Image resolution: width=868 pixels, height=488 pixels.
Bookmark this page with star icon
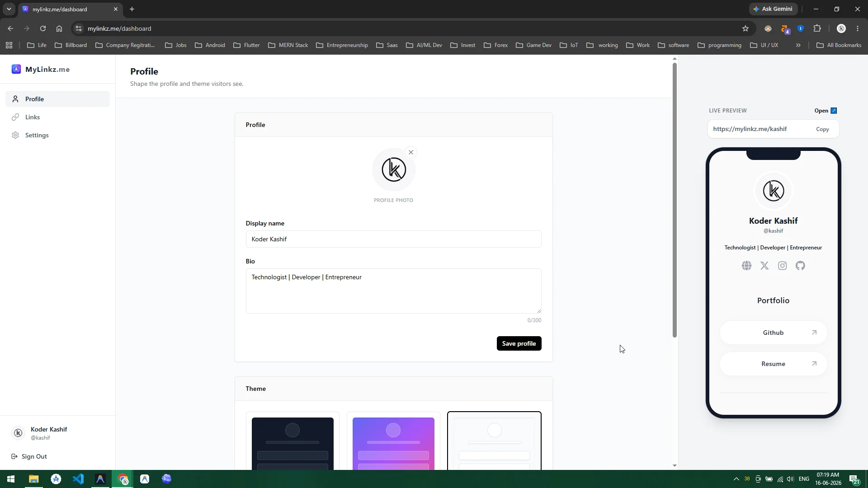(x=745, y=28)
